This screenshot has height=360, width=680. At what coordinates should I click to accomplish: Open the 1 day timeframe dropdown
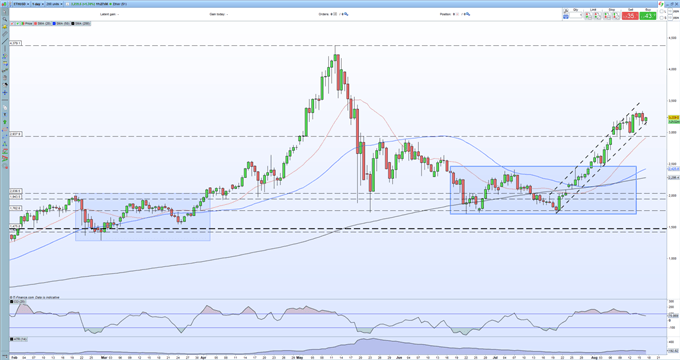tap(38, 4)
